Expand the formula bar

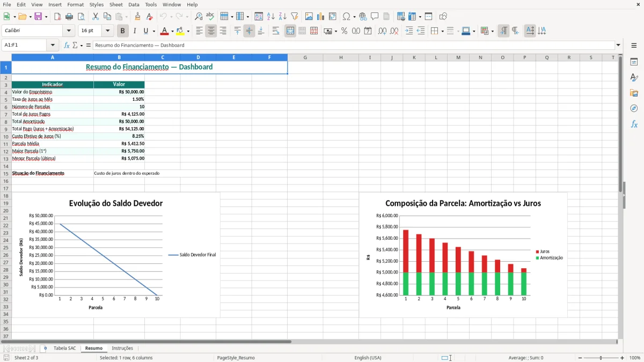point(619,45)
